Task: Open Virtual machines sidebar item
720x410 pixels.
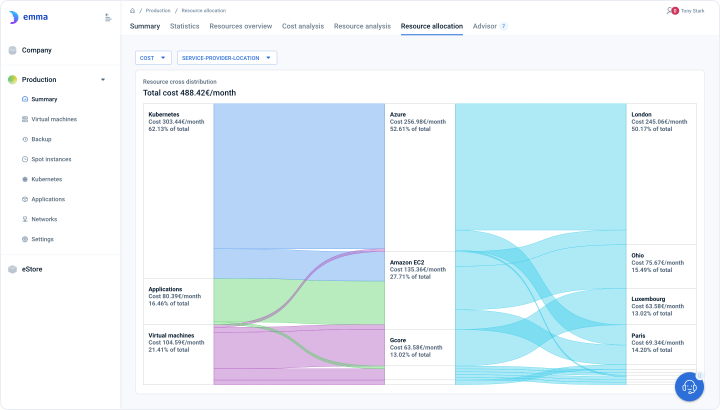Action: 54,119
